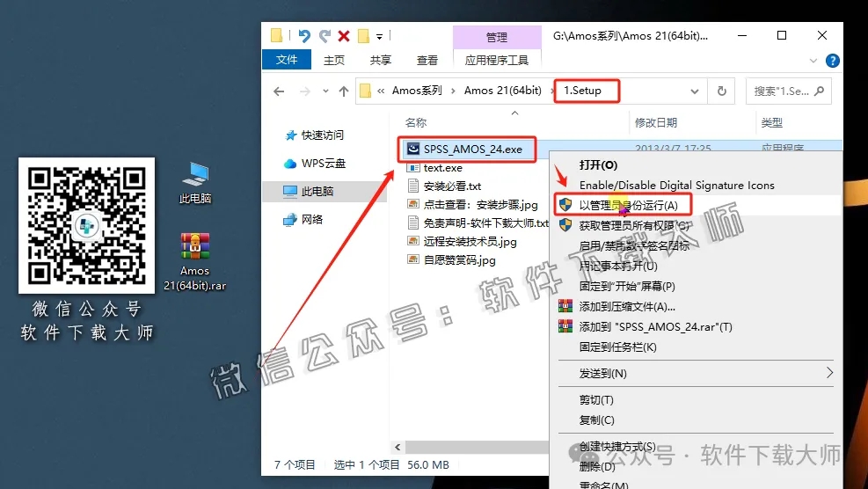
Task: Click the SPSS_AMOS_24.exe file icon
Action: point(413,149)
